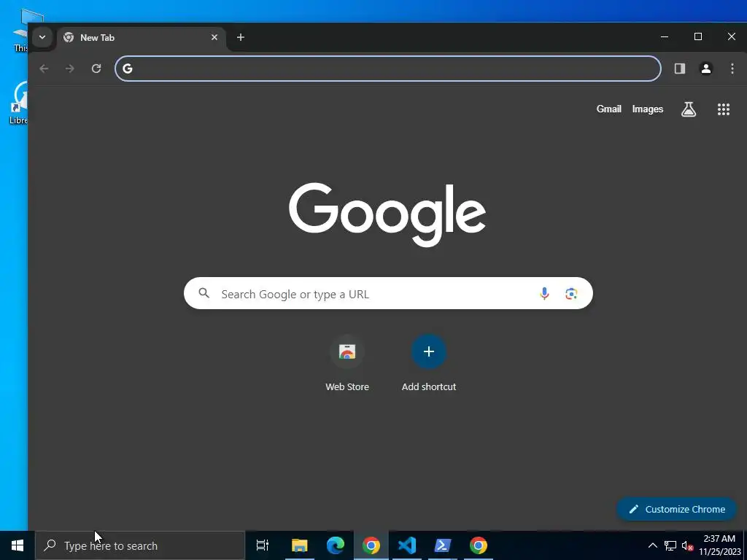Click the Google G icon in the address bar
Image resolution: width=747 pixels, height=560 pixels.
(127, 69)
